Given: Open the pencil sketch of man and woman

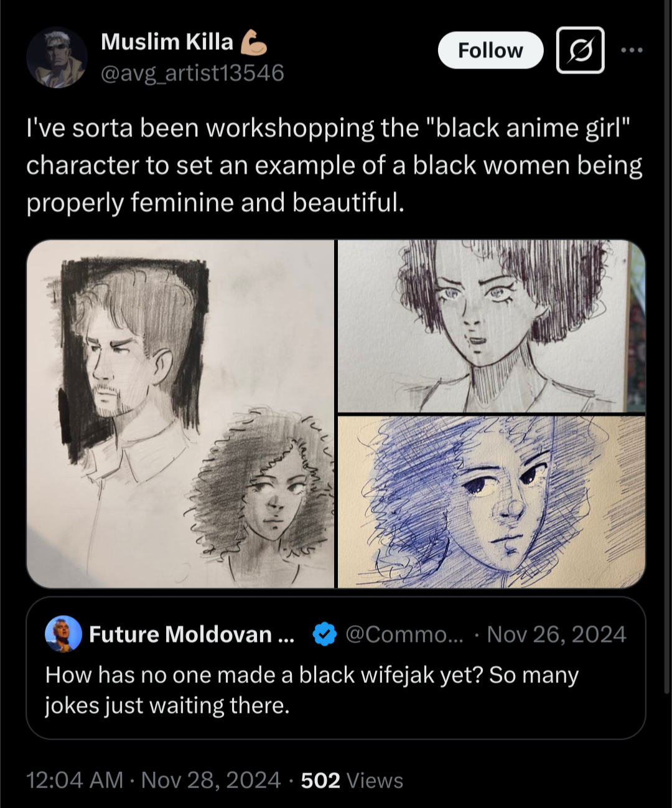Looking at the screenshot, I should pyautogui.click(x=180, y=414).
